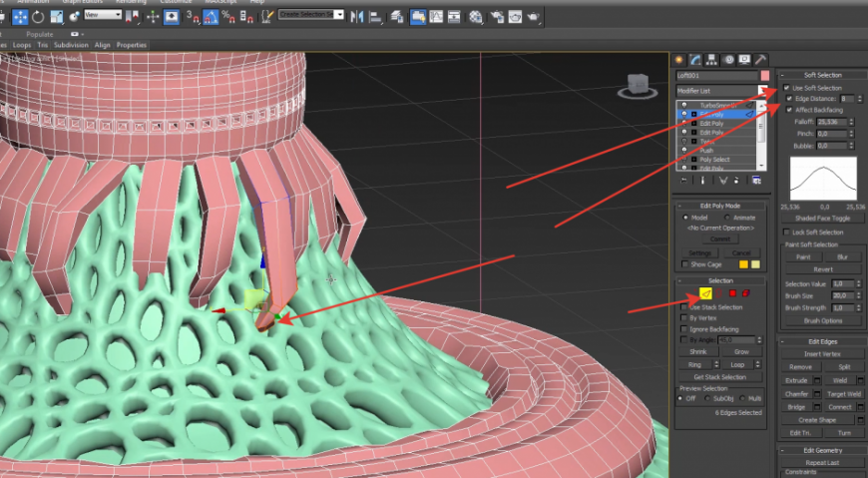Select Border sub-object level icon

click(719, 293)
